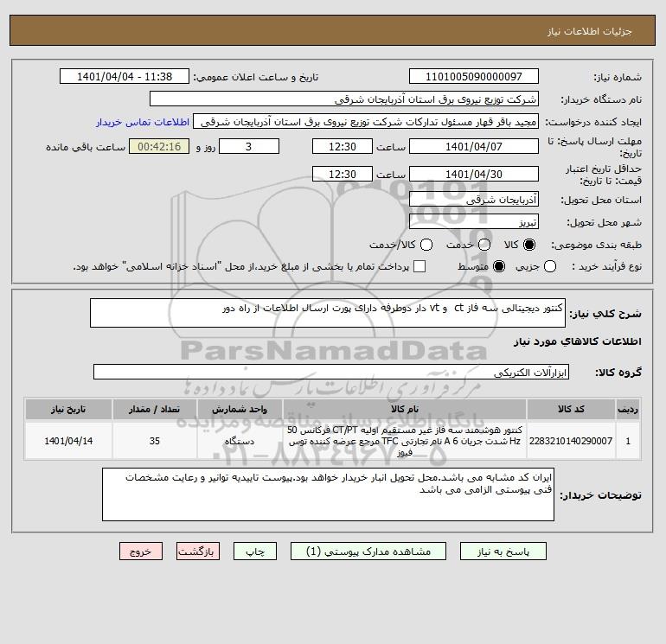666x644 pixels.
Task: Click the announcement date field 1401/04/04 - 11:38
Action: click(125, 77)
